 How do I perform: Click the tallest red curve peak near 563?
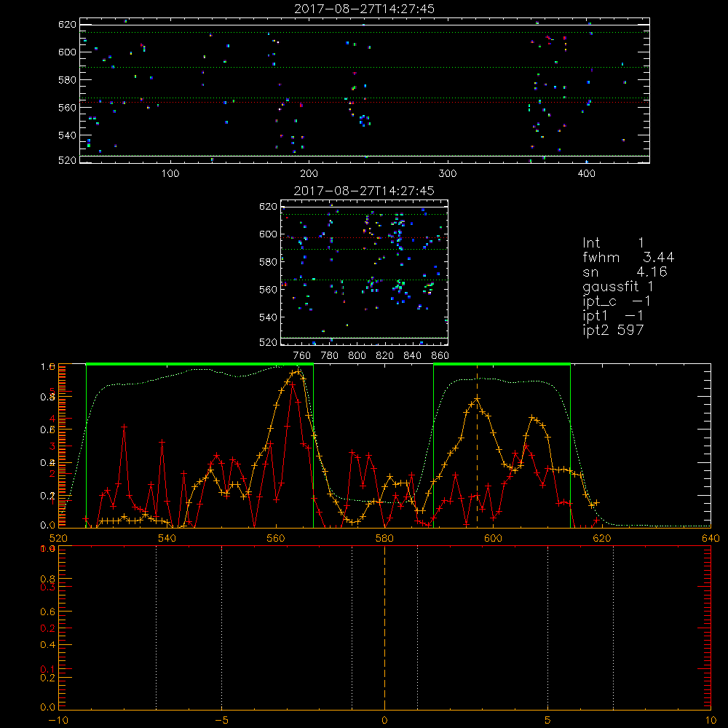(x=293, y=384)
